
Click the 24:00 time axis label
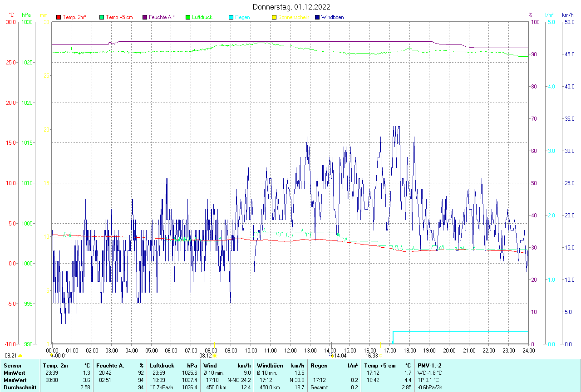tap(528, 351)
